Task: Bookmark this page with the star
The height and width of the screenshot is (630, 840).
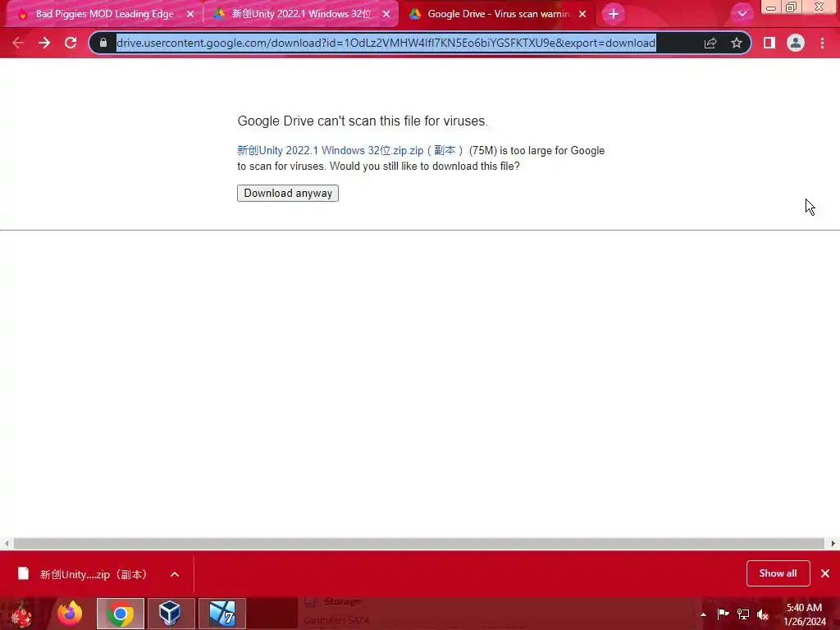Action: point(737,43)
